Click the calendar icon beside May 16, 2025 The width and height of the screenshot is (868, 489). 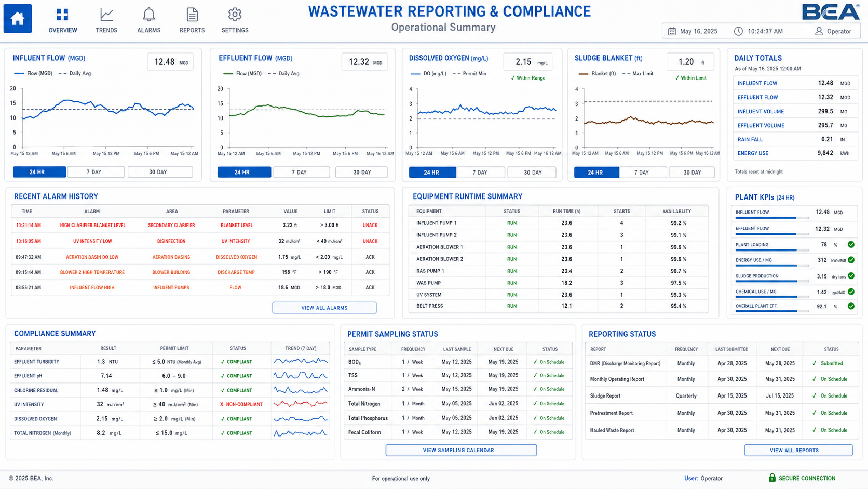click(x=672, y=31)
